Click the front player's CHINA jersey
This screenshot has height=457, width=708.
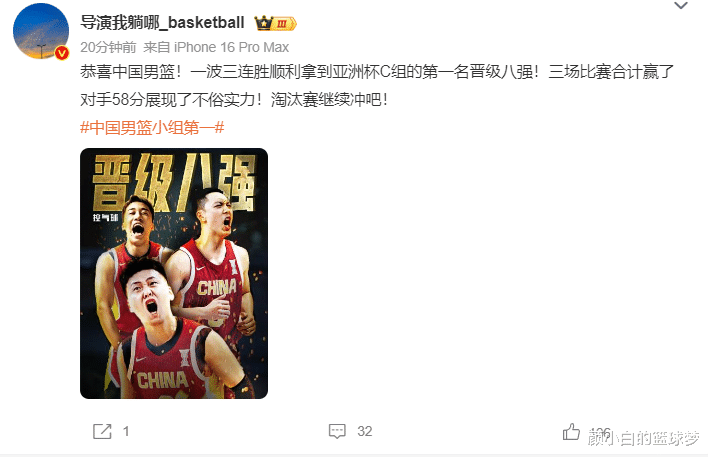tap(163, 380)
